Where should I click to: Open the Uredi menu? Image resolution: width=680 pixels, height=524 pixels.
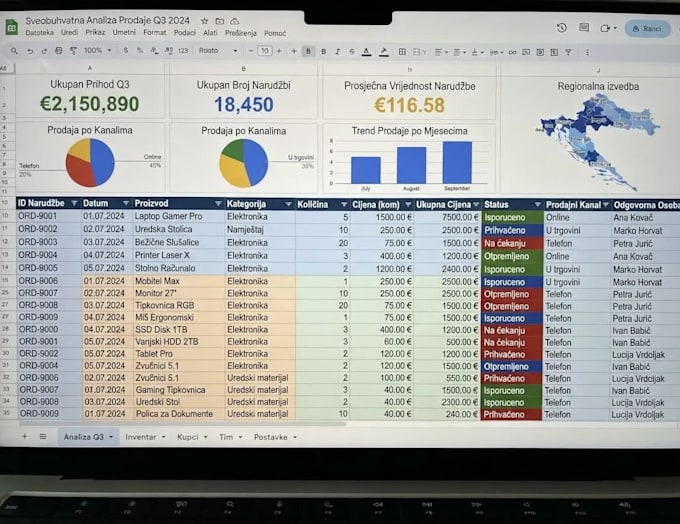69,33
